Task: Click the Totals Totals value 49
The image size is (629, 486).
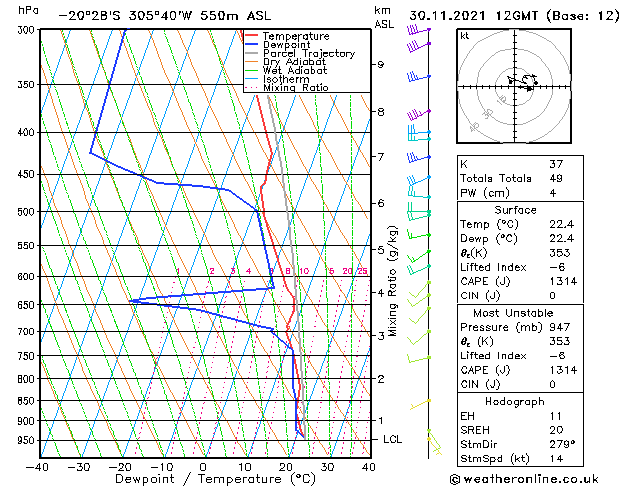Action: point(556,178)
